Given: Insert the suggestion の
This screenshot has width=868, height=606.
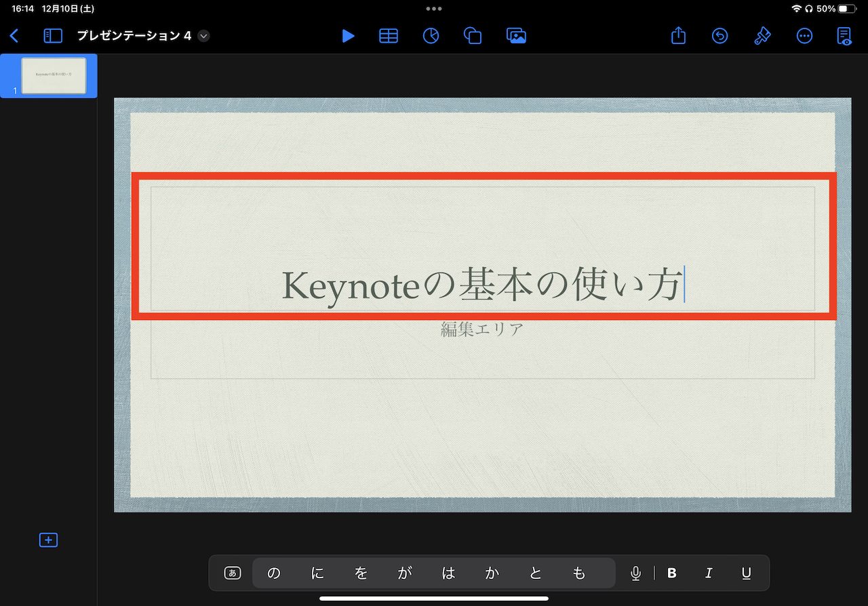Looking at the screenshot, I should (x=274, y=573).
